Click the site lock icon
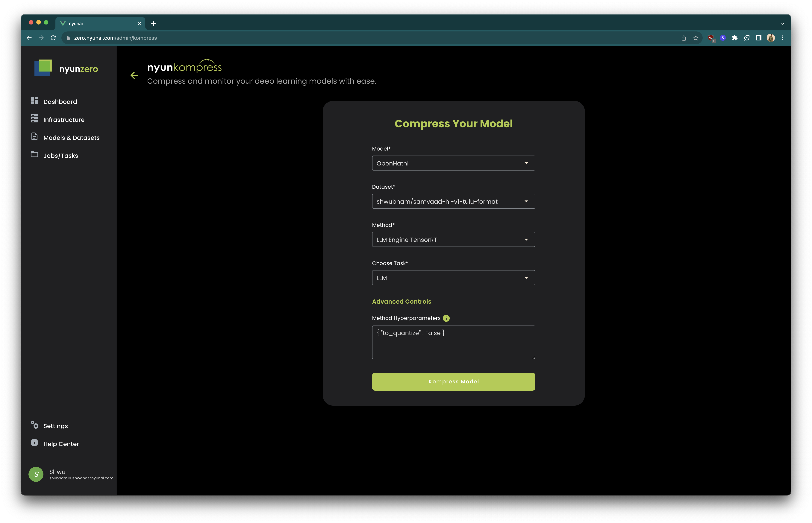The width and height of the screenshot is (812, 523). point(68,38)
